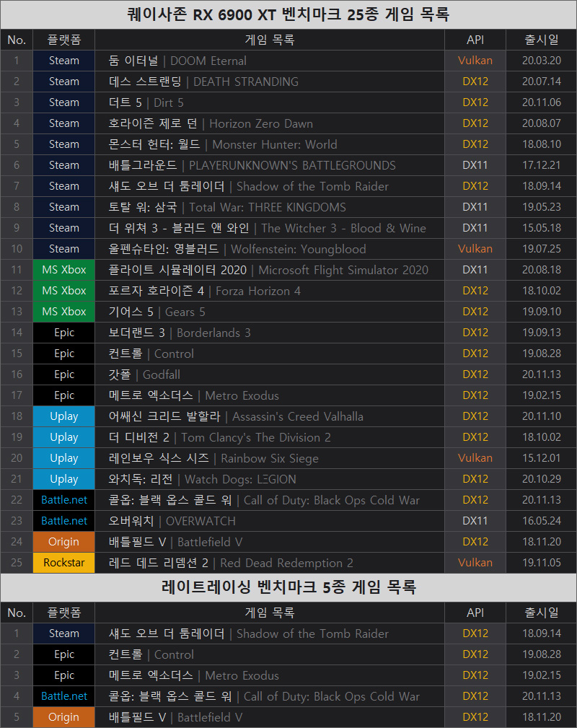Select MS Xbox cell in Gears 5 row
Viewport: 577px width, 728px height.
tap(64, 312)
